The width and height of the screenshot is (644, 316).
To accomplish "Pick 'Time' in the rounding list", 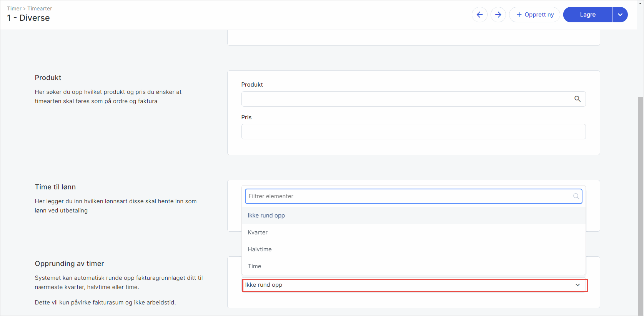I will point(255,266).
